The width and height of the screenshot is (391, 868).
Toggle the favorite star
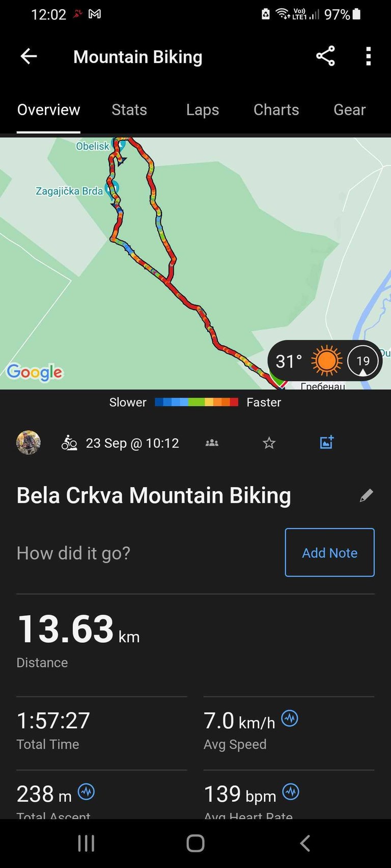269,443
